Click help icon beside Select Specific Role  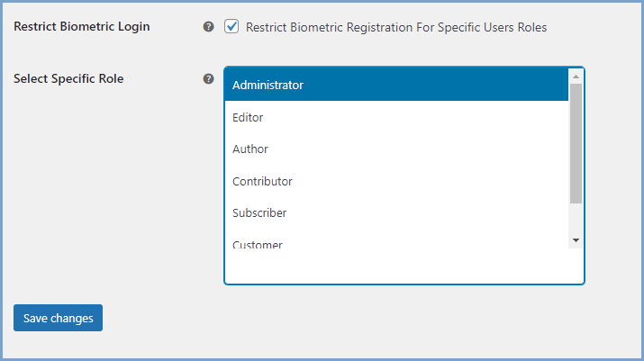(x=209, y=79)
